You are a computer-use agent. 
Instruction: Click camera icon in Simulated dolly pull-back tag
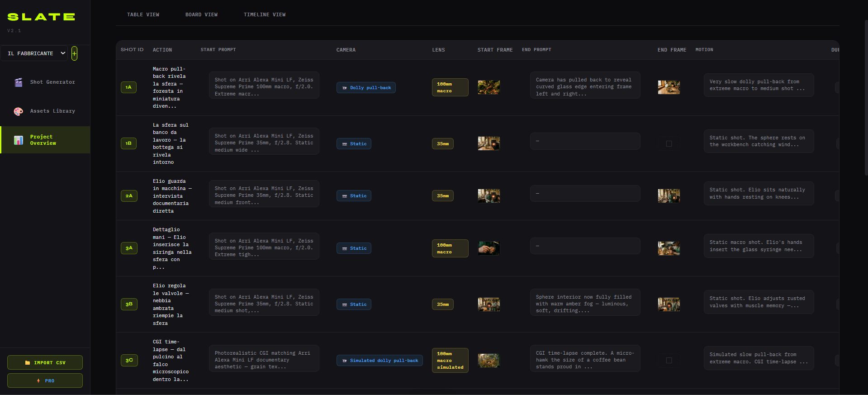(x=345, y=361)
